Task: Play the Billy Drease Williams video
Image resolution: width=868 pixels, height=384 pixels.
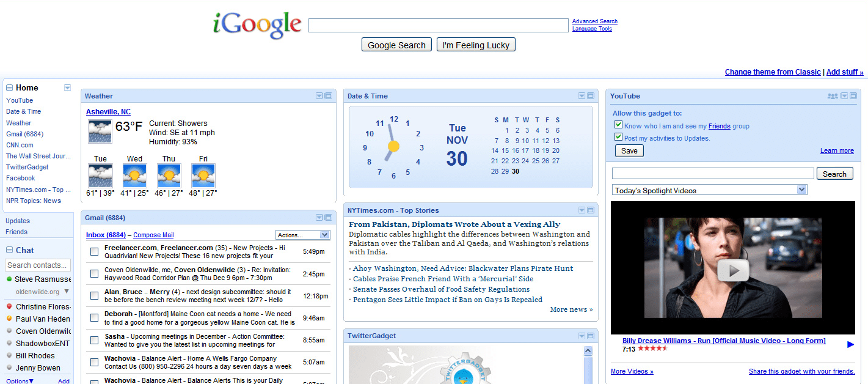Action: 733,270
